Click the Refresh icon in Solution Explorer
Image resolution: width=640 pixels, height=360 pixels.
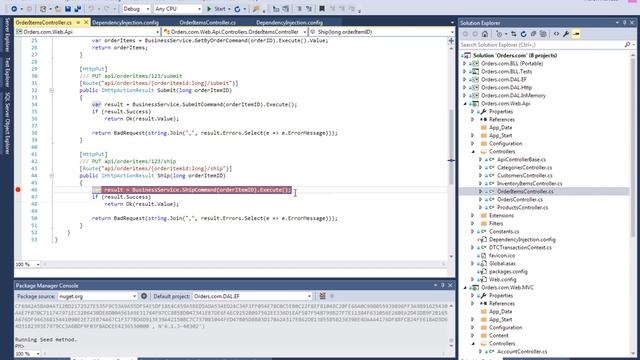pyautogui.click(x=524, y=34)
